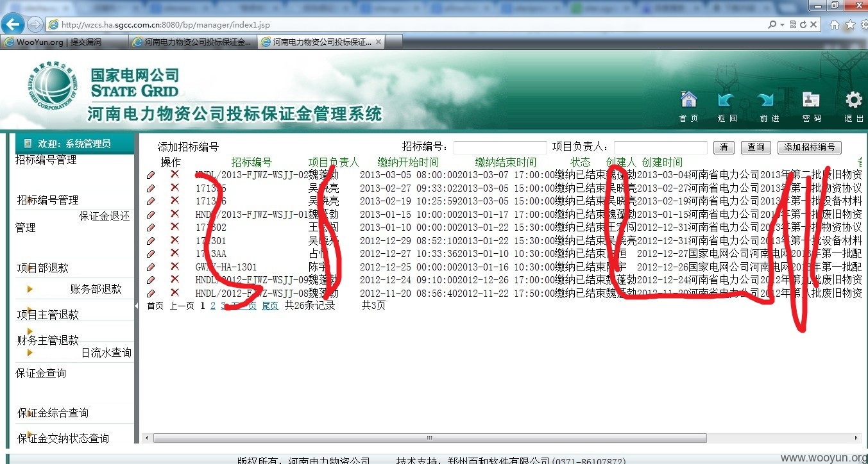Click the 状态 column header
This screenshot has width=868, height=464.
click(581, 162)
